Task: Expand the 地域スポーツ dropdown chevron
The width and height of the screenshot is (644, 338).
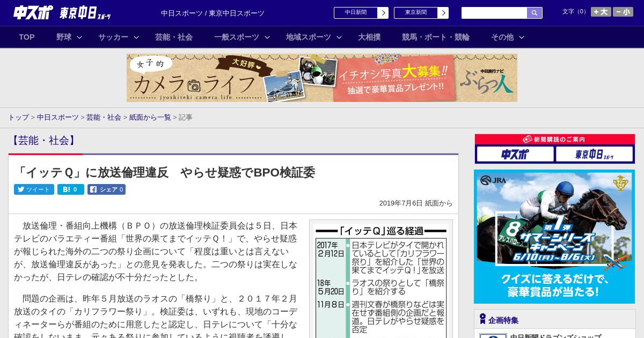Action: (x=339, y=38)
